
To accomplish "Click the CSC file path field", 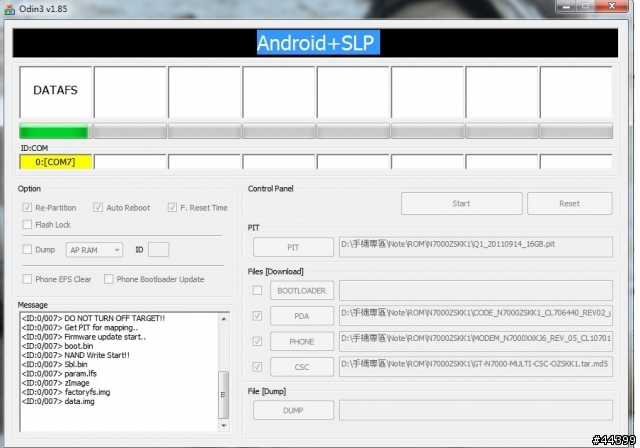I will [x=476, y=366].
